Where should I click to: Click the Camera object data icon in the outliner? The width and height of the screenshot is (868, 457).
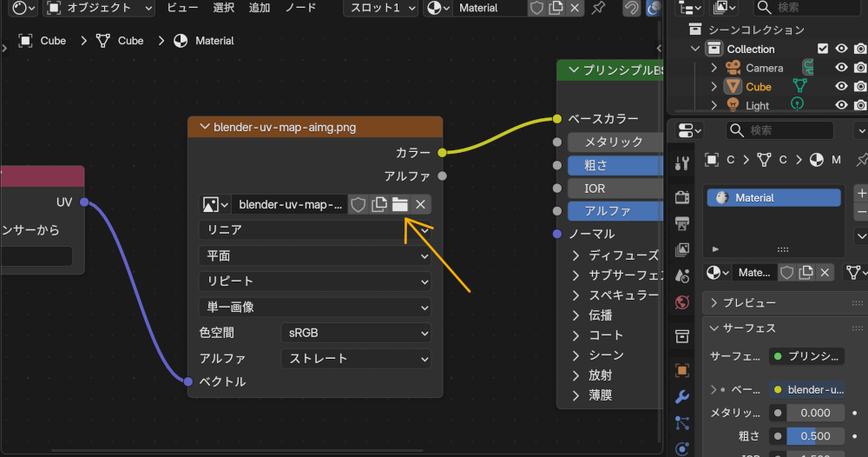coord(808,68)
